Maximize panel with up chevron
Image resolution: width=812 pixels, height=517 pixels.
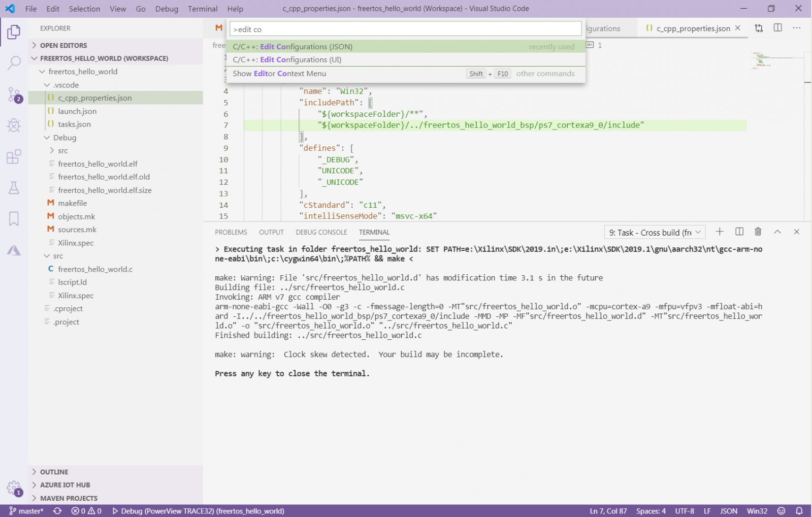tap(777, 232)
